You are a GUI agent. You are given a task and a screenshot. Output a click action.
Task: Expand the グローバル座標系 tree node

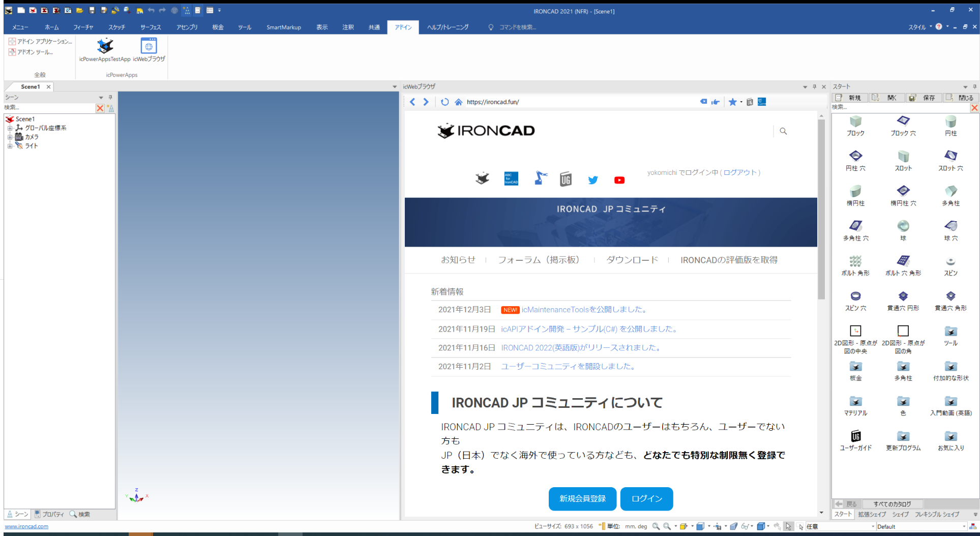pyautogui.click(x=10, y=128)
